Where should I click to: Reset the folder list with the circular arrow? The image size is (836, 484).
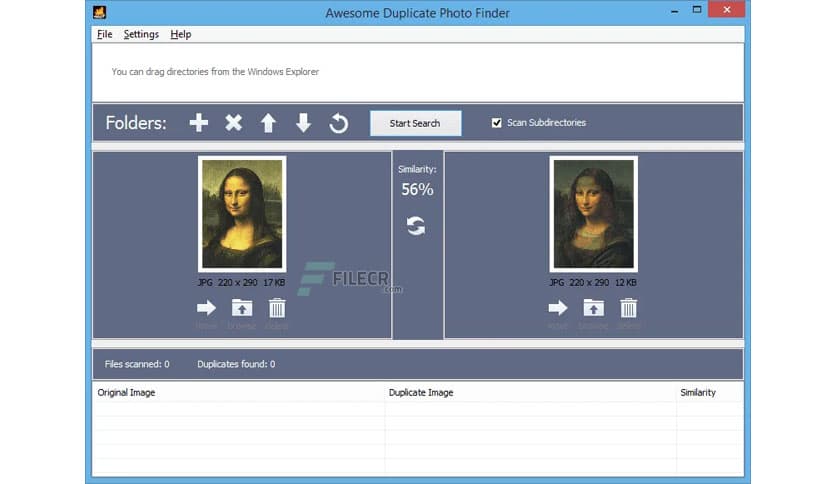pos(339,123)
